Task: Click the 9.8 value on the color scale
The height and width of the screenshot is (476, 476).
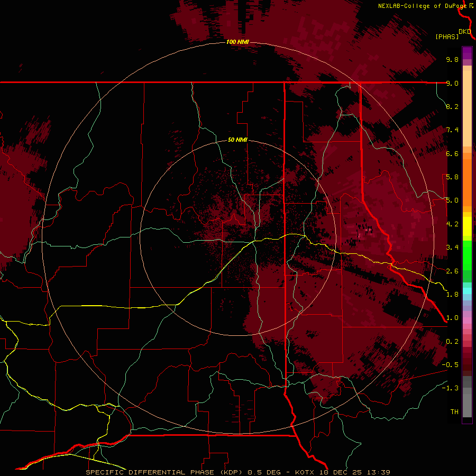Action: click(x=452, y=59)
